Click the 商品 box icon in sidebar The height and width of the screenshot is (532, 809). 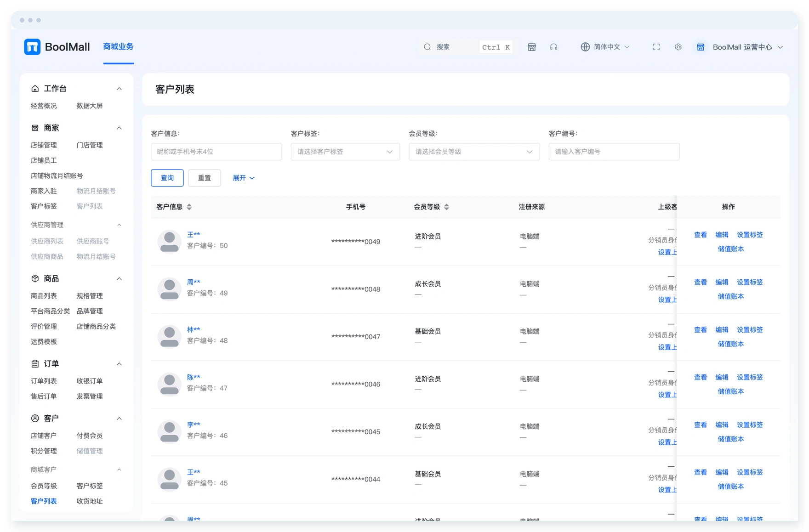coord(35,278)
